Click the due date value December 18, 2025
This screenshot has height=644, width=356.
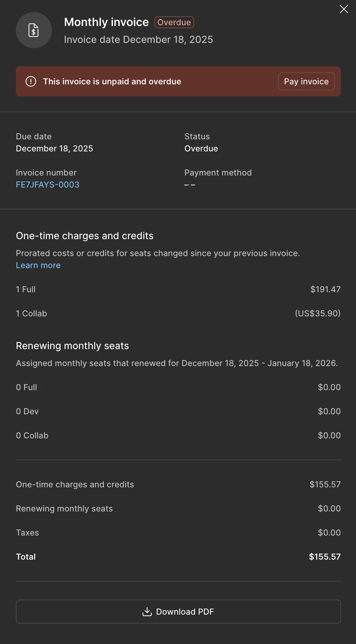click(54, 148)
